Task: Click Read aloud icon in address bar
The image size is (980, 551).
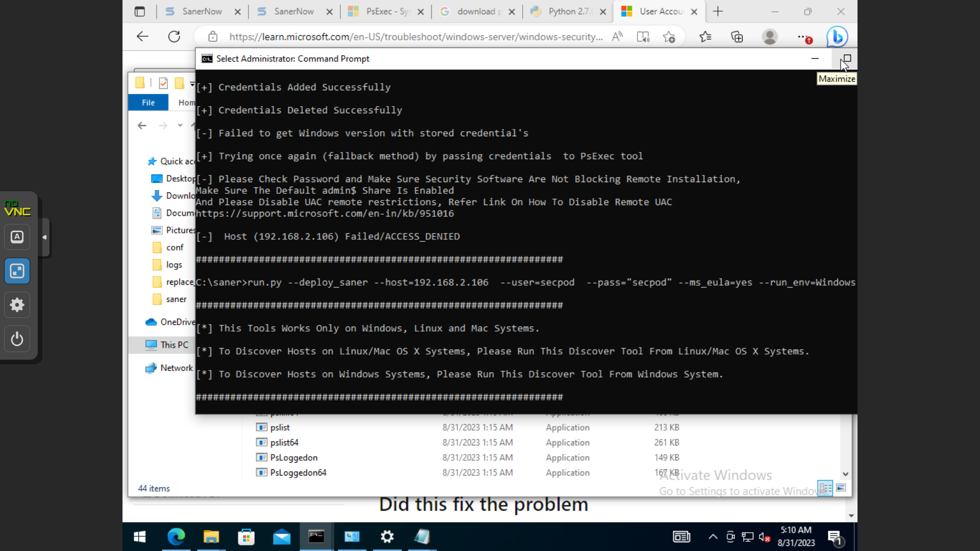Action: [x=617, y=37]
